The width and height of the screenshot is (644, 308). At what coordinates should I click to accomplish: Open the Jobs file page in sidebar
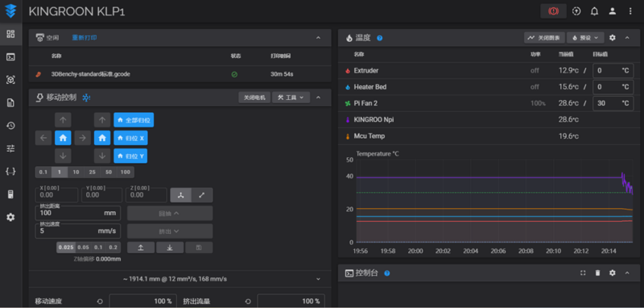[10, 103]
